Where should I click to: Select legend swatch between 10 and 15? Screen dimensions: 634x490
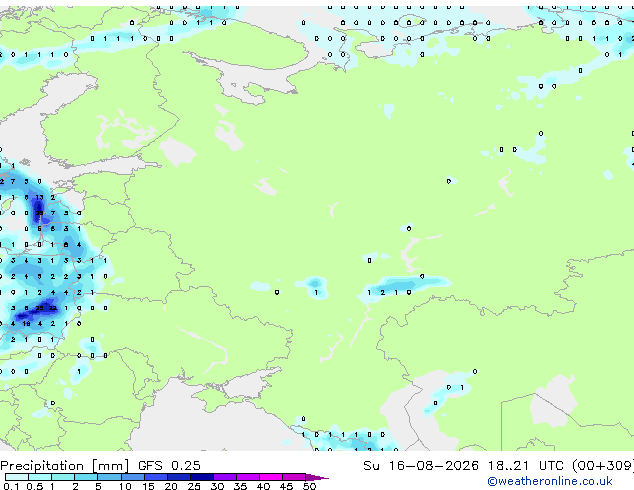click(132, 477)
